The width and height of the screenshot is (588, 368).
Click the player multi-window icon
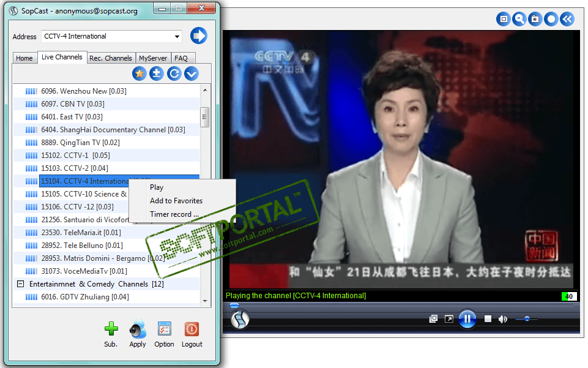coord(433,319)
